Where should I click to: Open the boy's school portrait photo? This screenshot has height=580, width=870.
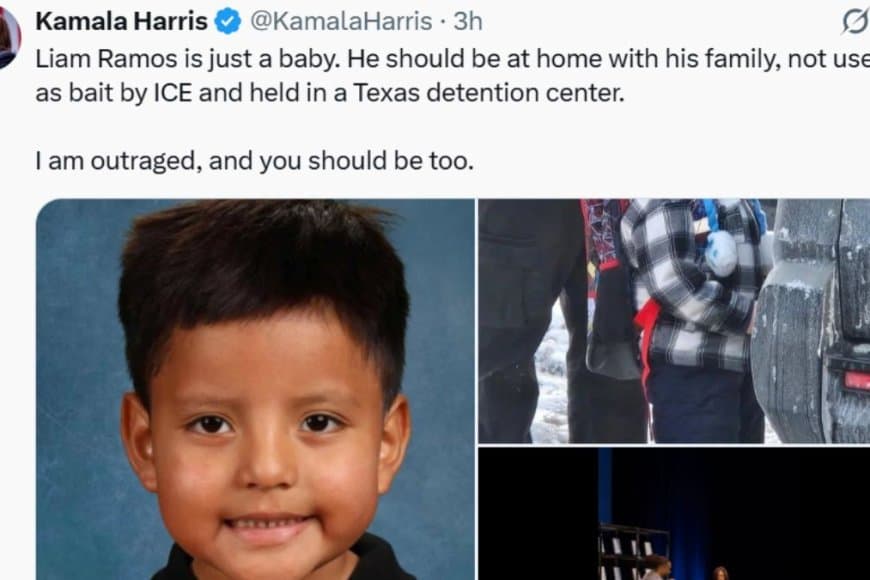pyautogui.click(x=255, y=389)
